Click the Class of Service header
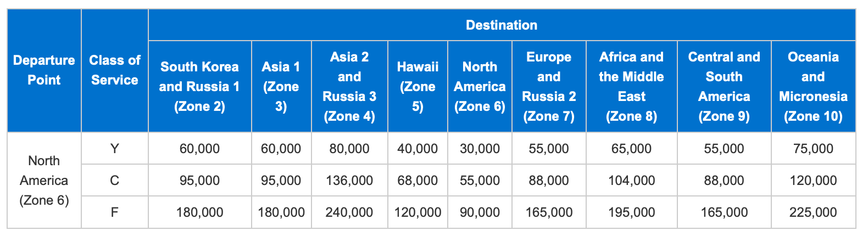 (x=114, y=70)
